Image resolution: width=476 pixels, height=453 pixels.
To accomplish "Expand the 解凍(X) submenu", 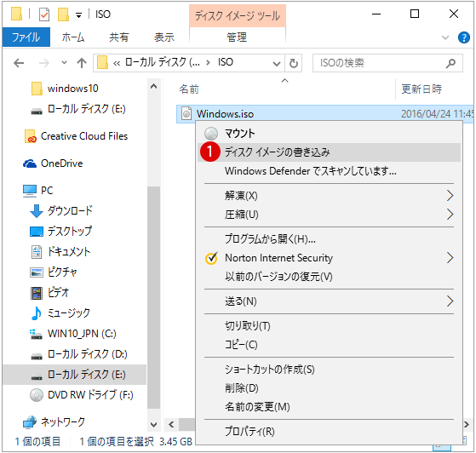I will (329, 196).
